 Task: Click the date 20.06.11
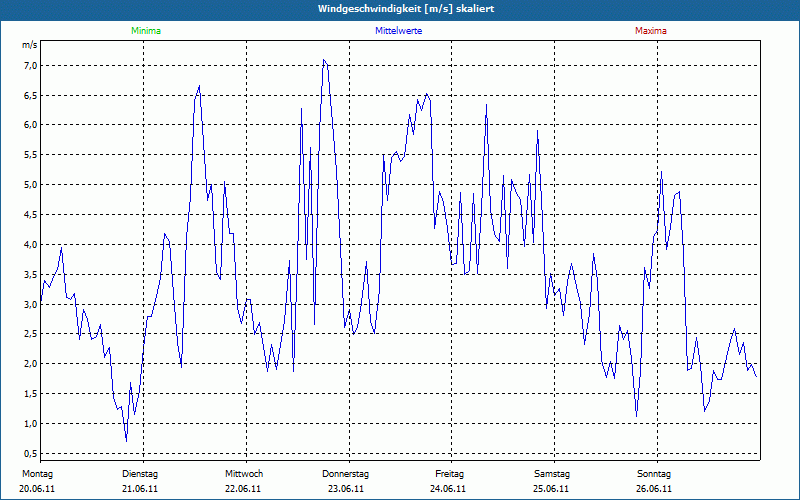(37, 489)
